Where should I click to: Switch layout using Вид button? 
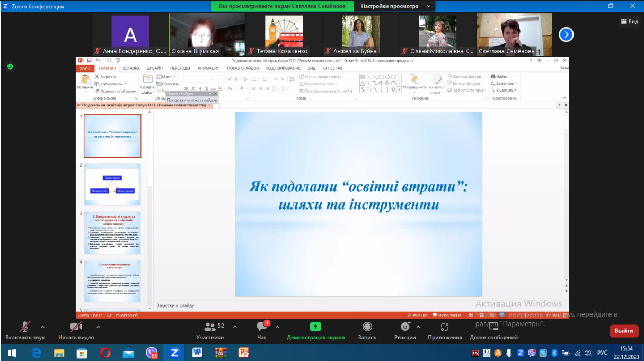tap(629, 22)
